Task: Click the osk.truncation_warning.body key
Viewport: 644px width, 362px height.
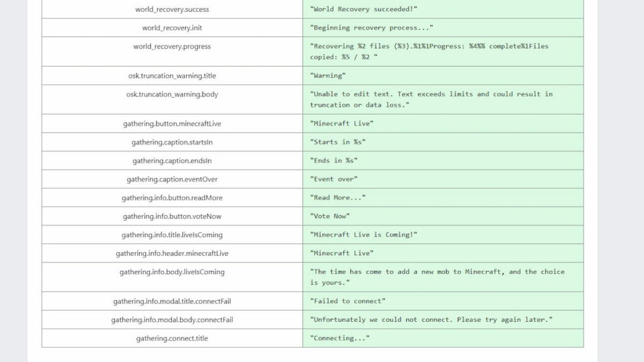Action: pyautogui.click(x=172, y=94)
